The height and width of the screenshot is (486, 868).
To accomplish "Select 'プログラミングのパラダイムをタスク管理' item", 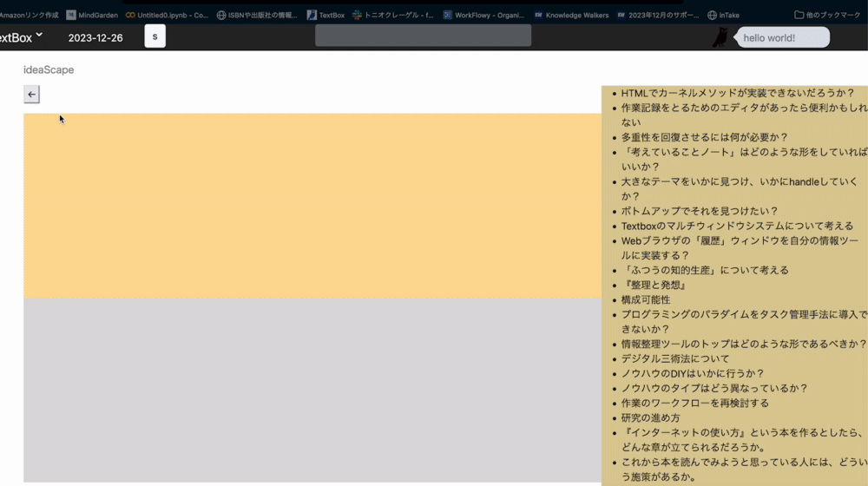I will [744, 322].
